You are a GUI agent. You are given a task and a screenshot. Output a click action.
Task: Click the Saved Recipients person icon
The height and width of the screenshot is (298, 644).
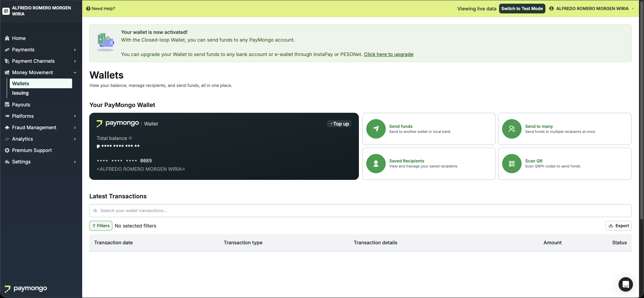pos(376,164)
